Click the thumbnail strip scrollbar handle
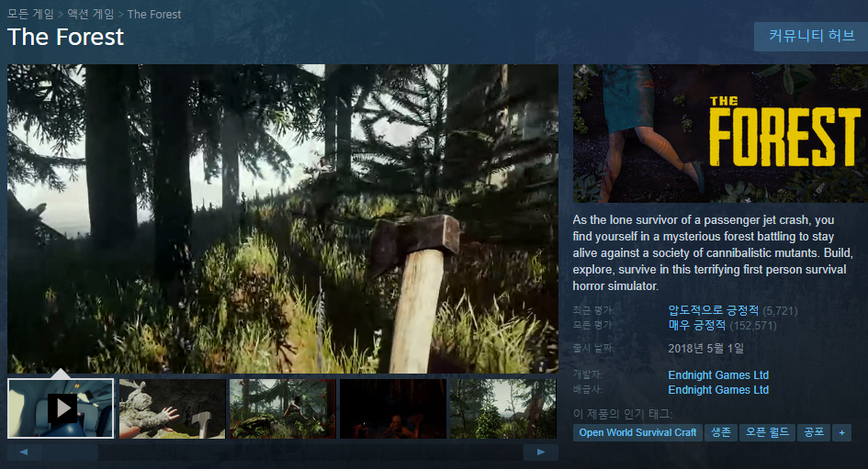The width and height of the screenshot is (868, 469). [x=71, y=452]
